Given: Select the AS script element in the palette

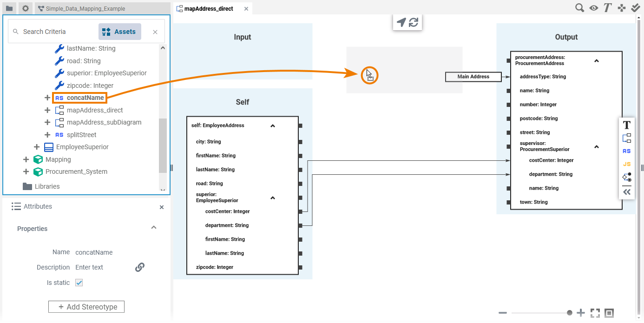Looking at the screenshot, I should [626, 151].
